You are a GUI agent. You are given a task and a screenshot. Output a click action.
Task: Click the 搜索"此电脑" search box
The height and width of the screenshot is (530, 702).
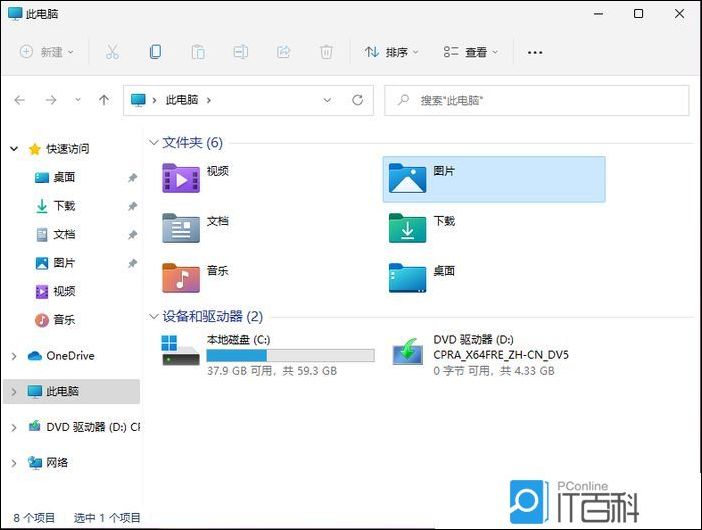pos(536,100)
